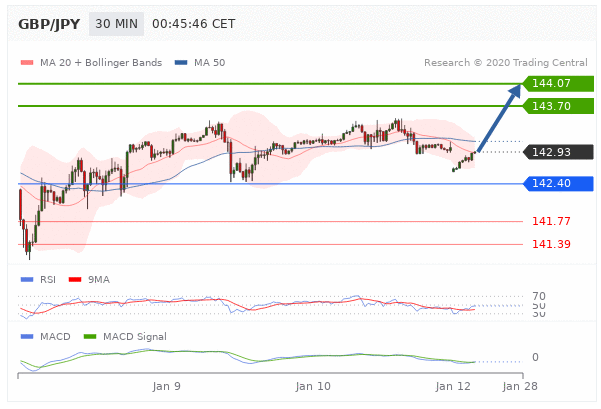This screenshot has height=409, width=601.
Task: Click the Jan 12 date axis label
Action: pos(453,386)
